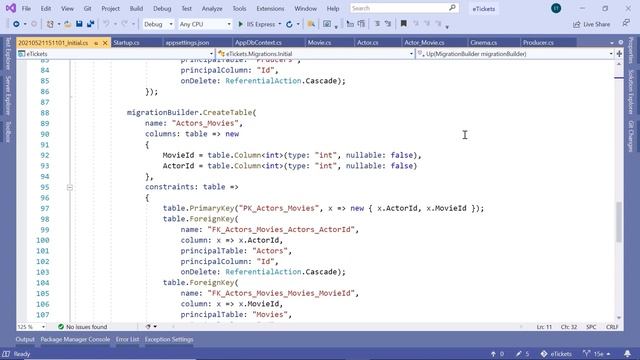Open the Any CPU platform dropdown

205,24
